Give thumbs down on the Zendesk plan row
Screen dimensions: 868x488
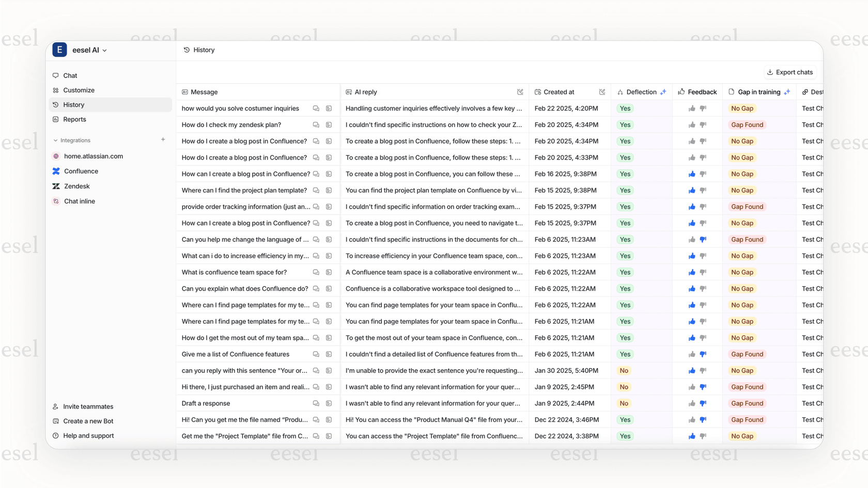click(703, 124)
